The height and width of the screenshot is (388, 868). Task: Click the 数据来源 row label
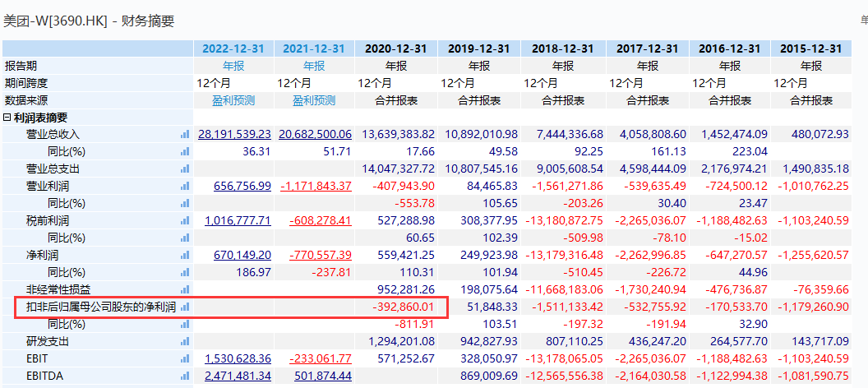click(x=26, y=101)
